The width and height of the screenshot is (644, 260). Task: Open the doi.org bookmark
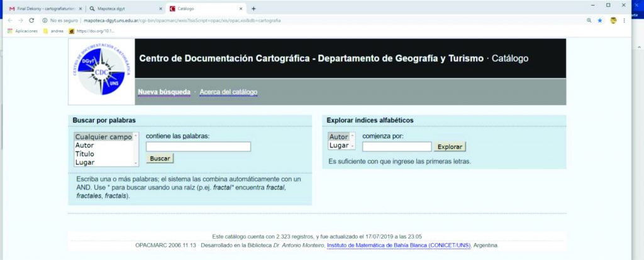point(92,31)
